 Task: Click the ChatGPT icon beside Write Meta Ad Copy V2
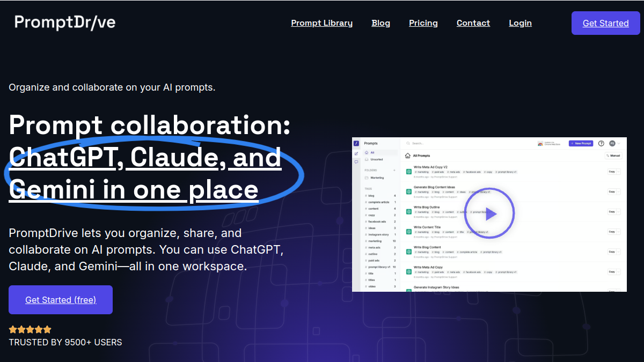(x=408, y=172)
